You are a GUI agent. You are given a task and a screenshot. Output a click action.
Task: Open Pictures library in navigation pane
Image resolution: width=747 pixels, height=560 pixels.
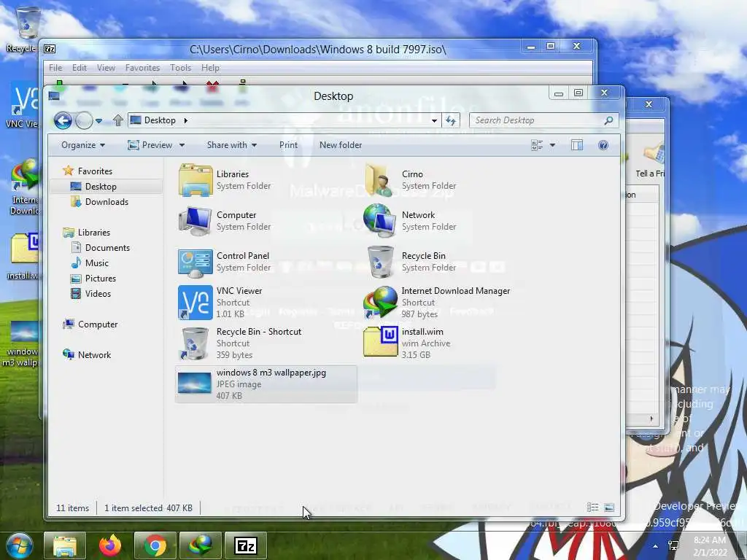(93, 278)
